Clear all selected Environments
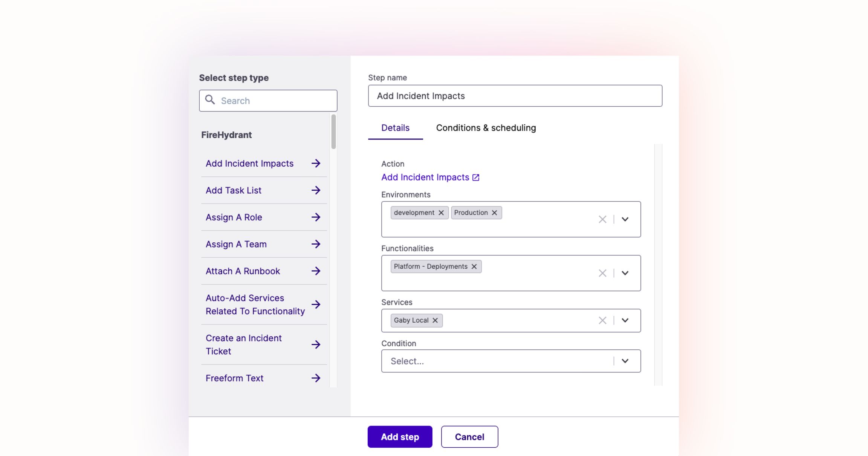 (602, 219)
